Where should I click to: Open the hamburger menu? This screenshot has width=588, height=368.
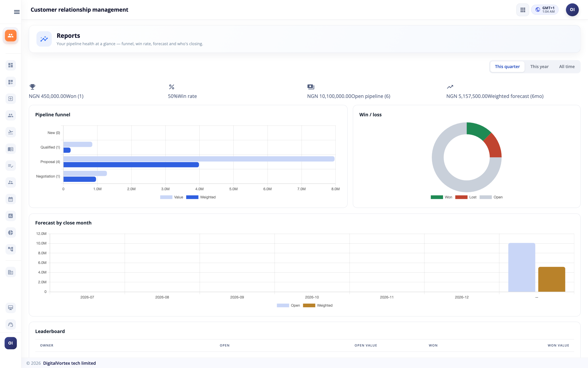point(17,12)
